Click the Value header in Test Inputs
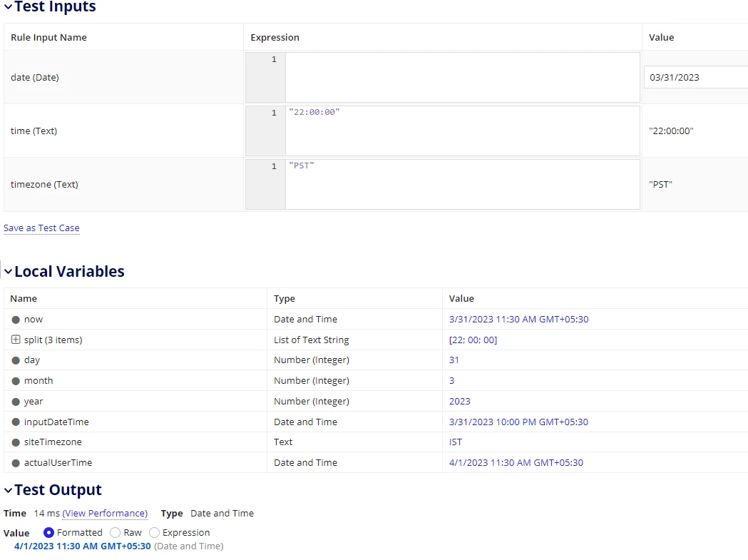 click(x=661, y=37)
